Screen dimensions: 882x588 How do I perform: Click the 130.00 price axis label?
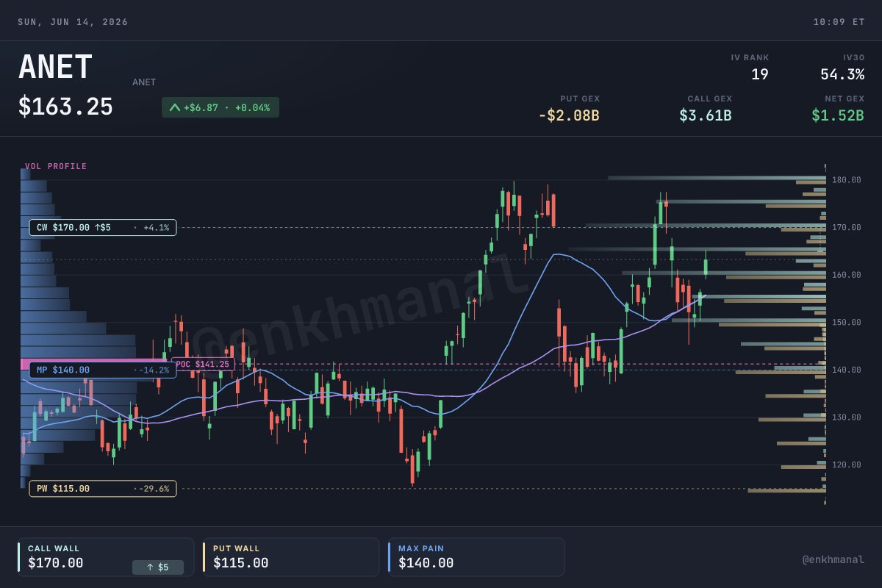click(x=847, y=417)
